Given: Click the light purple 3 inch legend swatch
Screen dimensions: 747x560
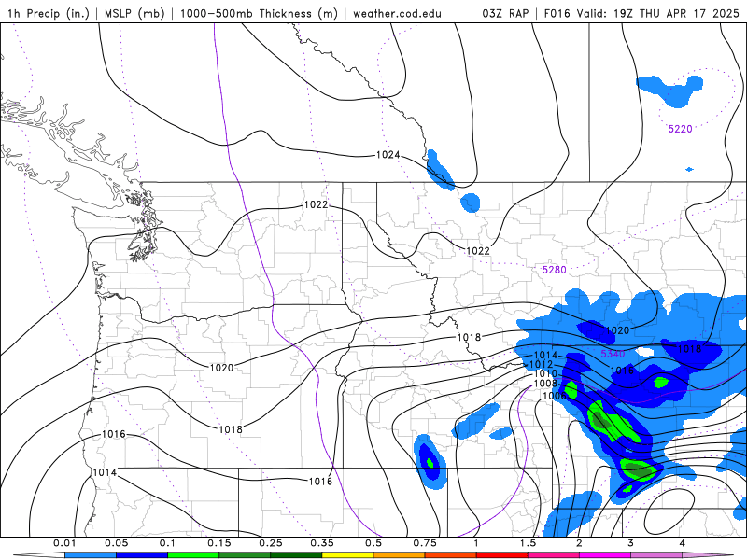Looking at the screenshot, I should [656, 555].
